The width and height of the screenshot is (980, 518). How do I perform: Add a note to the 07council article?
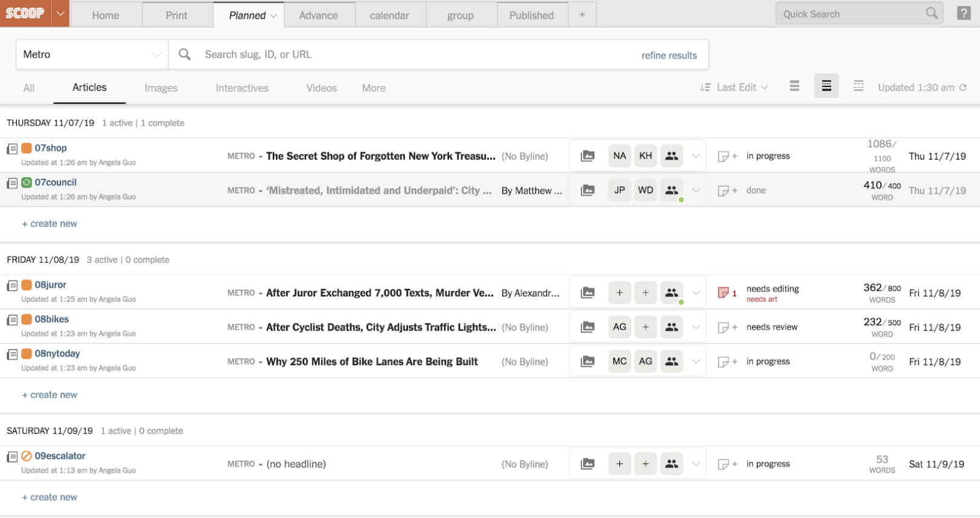(727, 191)
